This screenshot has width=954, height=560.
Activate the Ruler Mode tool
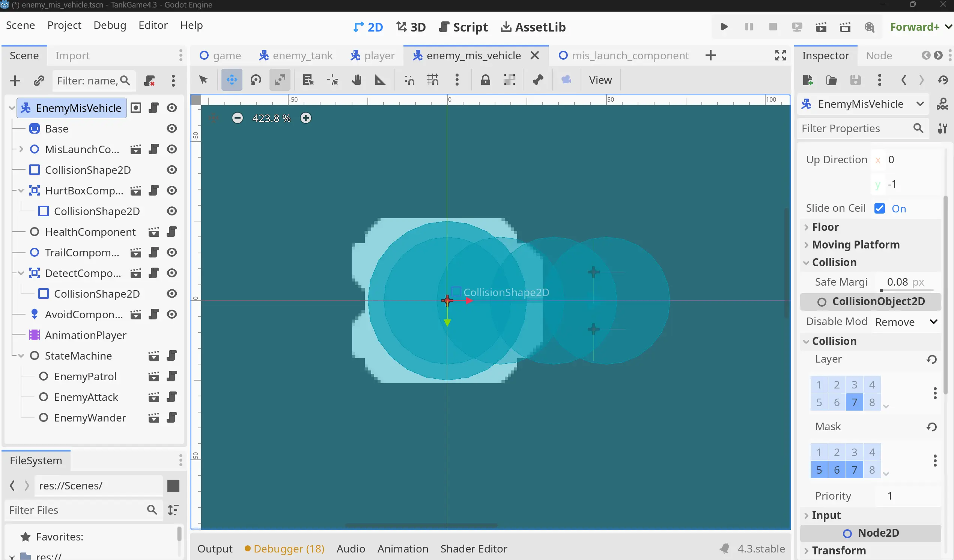pyautogui.click(x=380, y=80)
